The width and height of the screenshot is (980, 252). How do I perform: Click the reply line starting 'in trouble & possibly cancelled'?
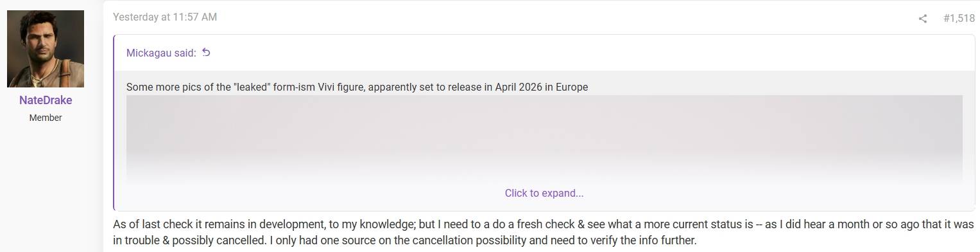404,241
